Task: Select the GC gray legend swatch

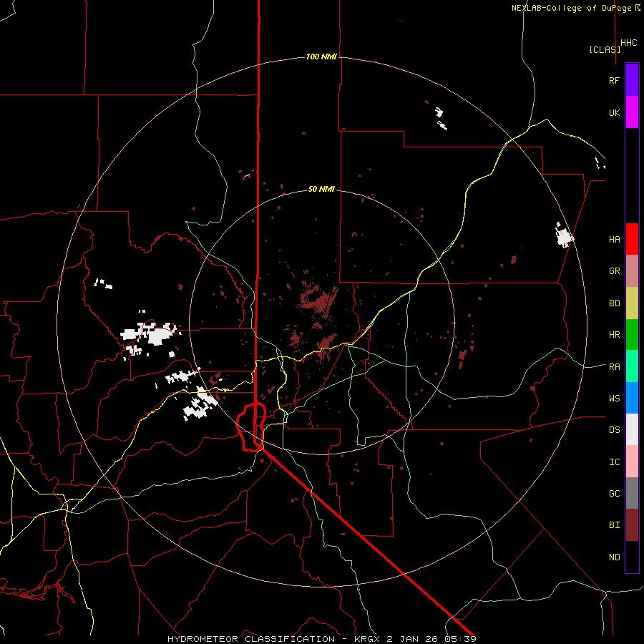Action: [x=632, y=493]
